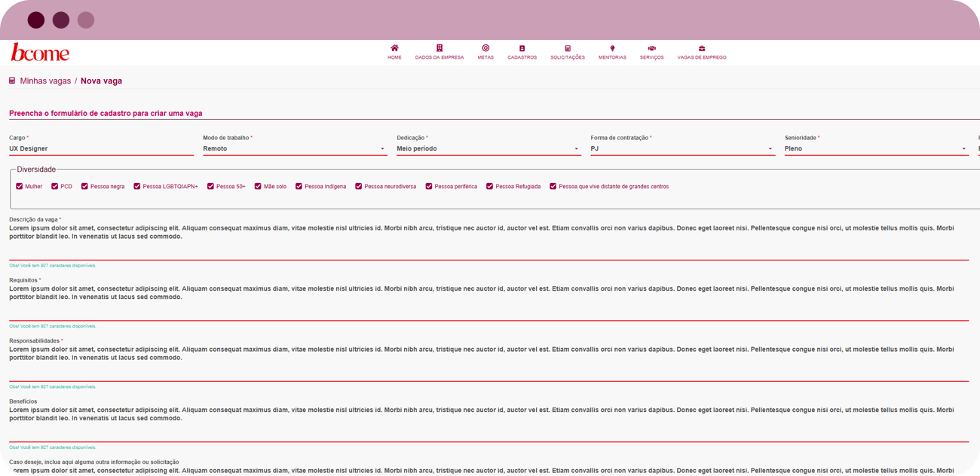Click the Metas target icon
The height and width of the screenshot is (476, 980).
coord(485,48)
